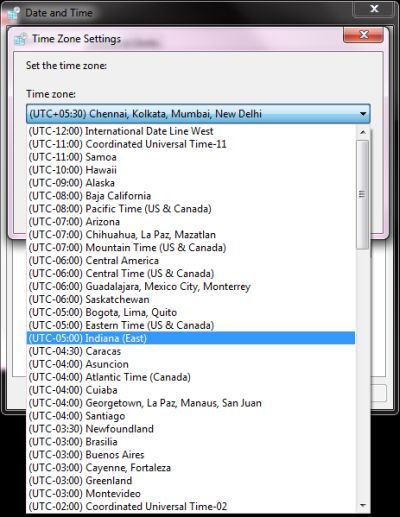Select the Brasilia time zone
Image resolution: width=400 pixels, height=517 pixels.
pos(191,442)
